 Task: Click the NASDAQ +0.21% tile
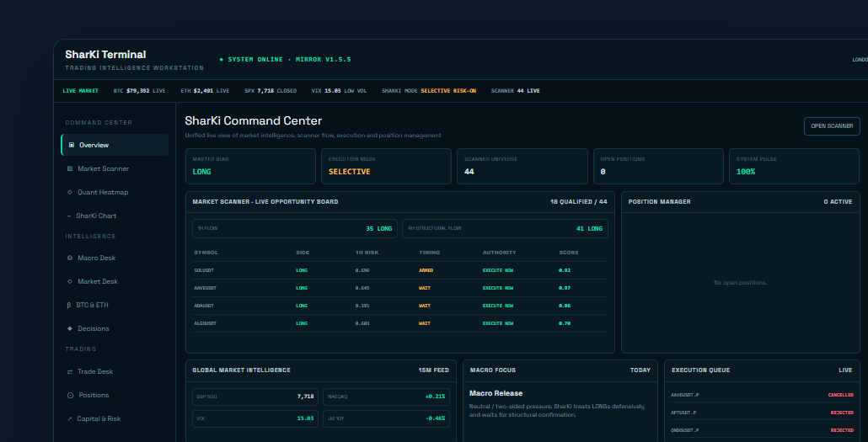click(x=387, y=397)
